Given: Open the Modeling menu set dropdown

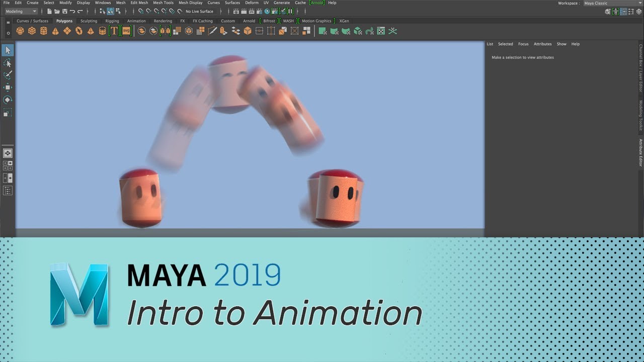Looking at the screenshot, I should (x=21, y=11).
